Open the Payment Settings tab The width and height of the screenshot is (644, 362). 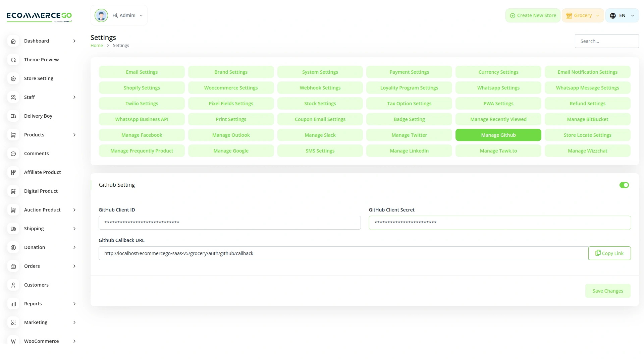coord(409,72)
